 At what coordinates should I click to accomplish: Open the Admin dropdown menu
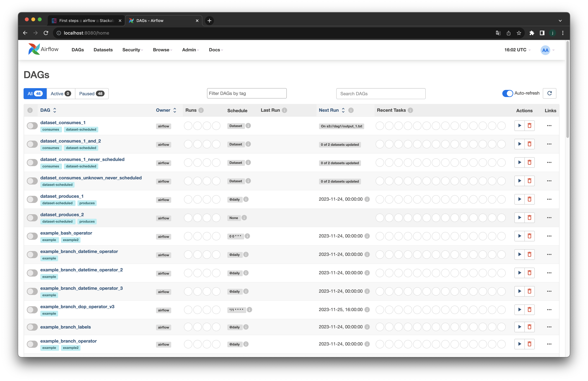click(x=190, y=50)
